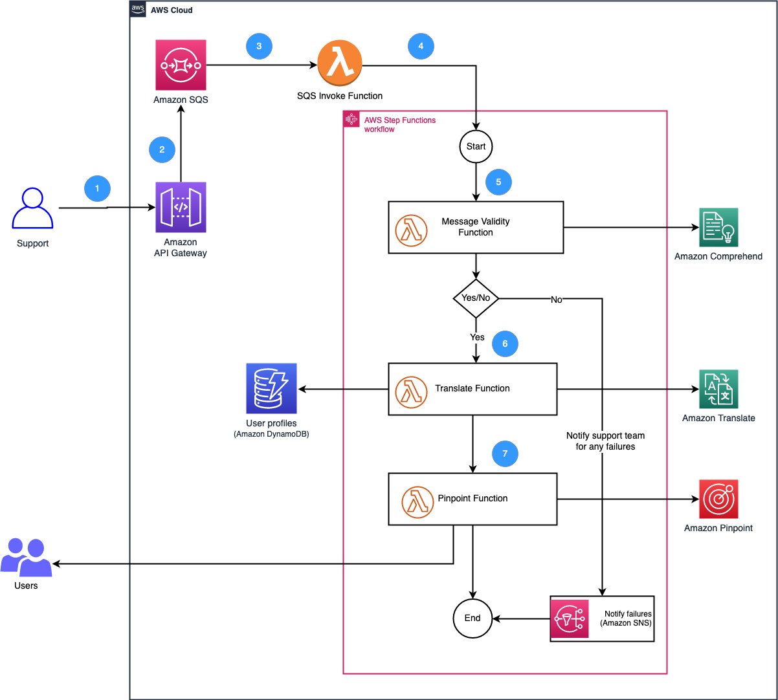
Task: Open the Amazon API Gateway icon
Action: 181,208
